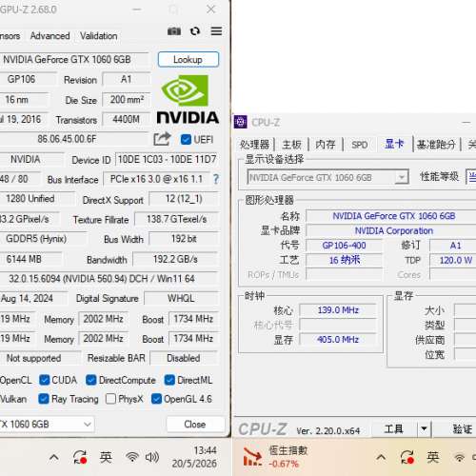Toggle the CUDA checkbox

coord(44,380)
